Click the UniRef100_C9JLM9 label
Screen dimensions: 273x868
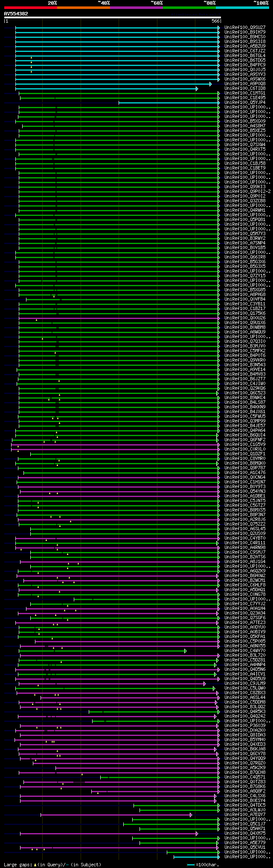pyautogui.click(x=245, y=683)
